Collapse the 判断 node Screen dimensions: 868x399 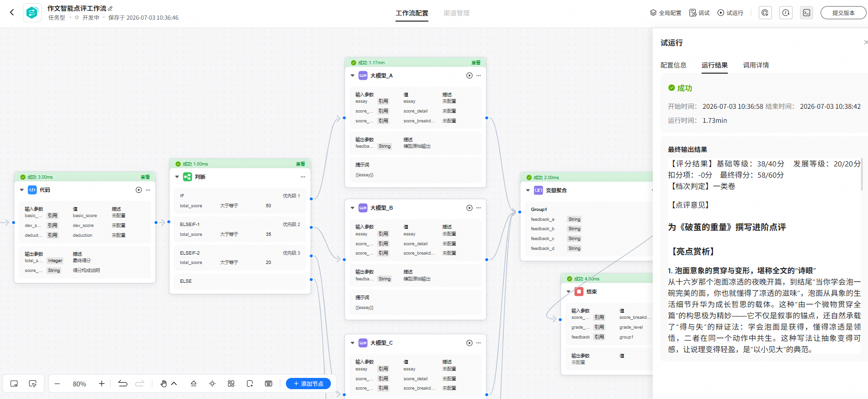[x=177, y=177]
